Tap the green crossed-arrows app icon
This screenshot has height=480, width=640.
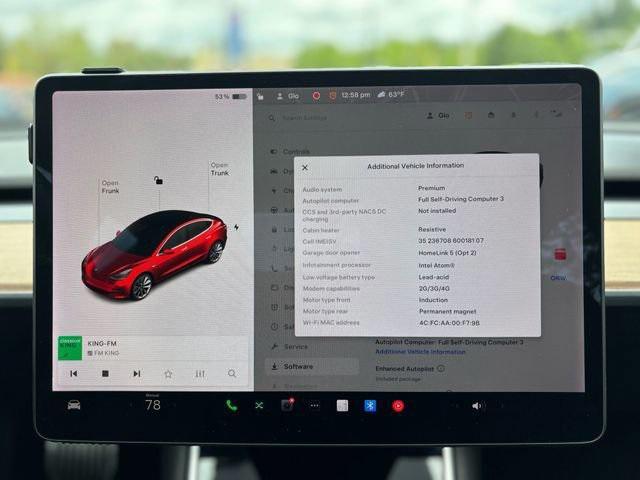(x=259, y=405)
